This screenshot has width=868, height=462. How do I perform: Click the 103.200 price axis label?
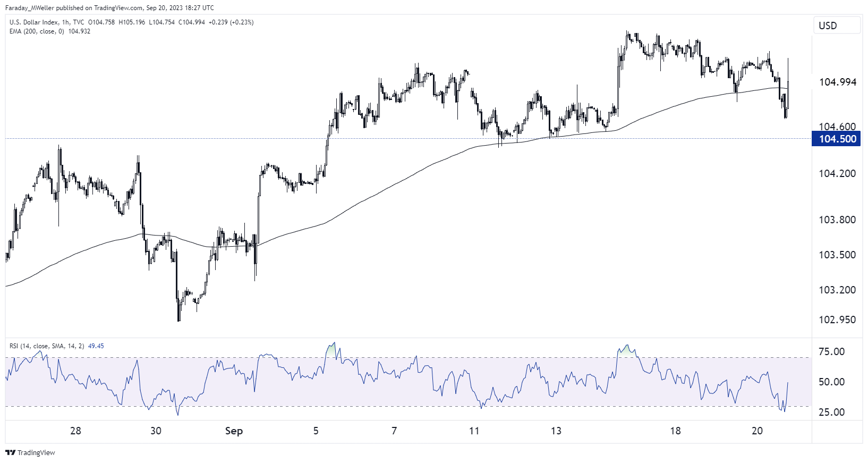(838, 290)
